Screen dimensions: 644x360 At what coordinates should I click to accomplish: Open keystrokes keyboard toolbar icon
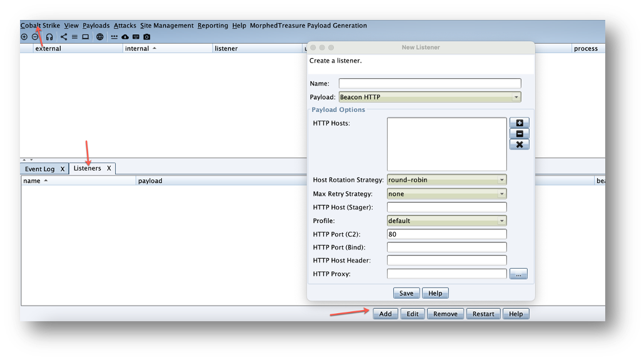[x=136, y=37]
